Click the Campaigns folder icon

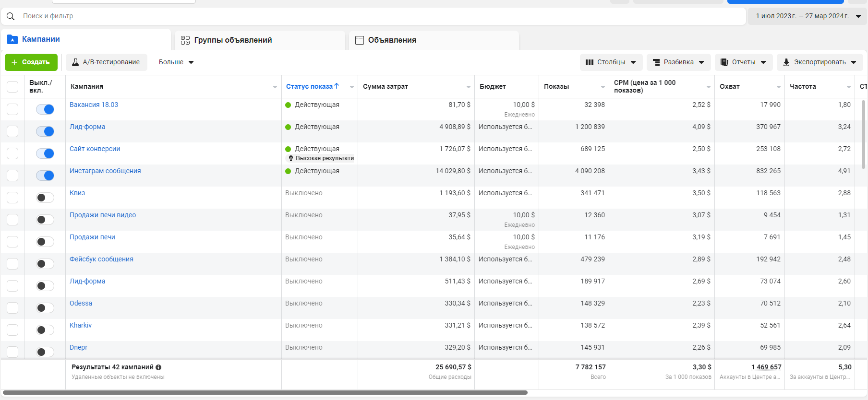12,39
